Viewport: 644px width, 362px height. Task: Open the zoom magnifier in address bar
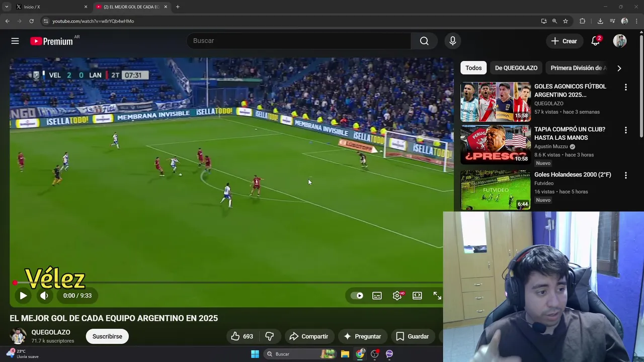coord(554,21)
